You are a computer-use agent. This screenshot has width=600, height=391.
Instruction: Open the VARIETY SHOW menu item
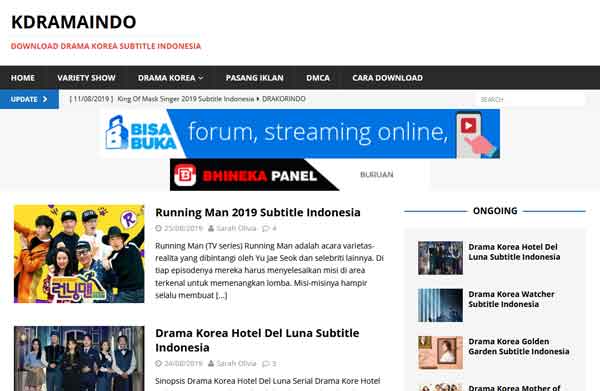86,78
